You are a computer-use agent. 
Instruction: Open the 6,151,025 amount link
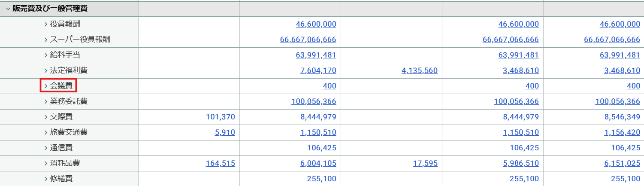622,163
